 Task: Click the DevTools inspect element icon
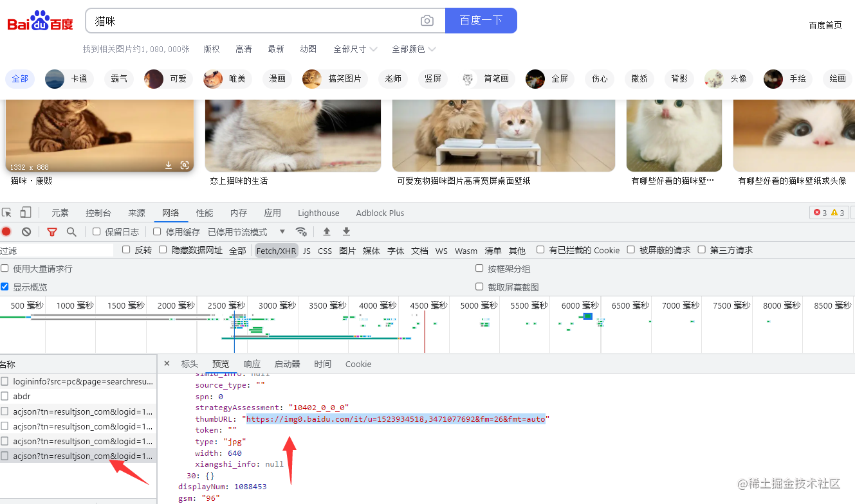pos(7,213)
